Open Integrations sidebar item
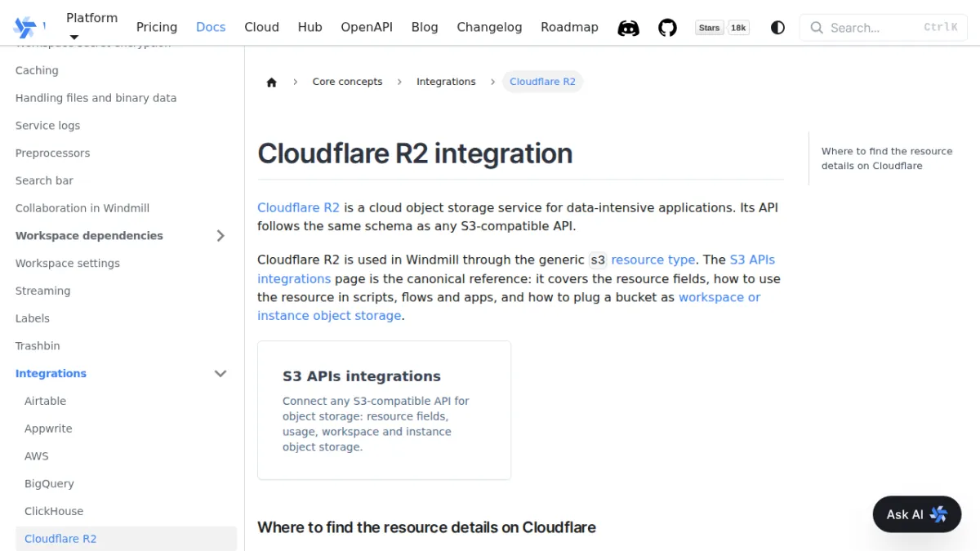 click(x=51, y=374)
